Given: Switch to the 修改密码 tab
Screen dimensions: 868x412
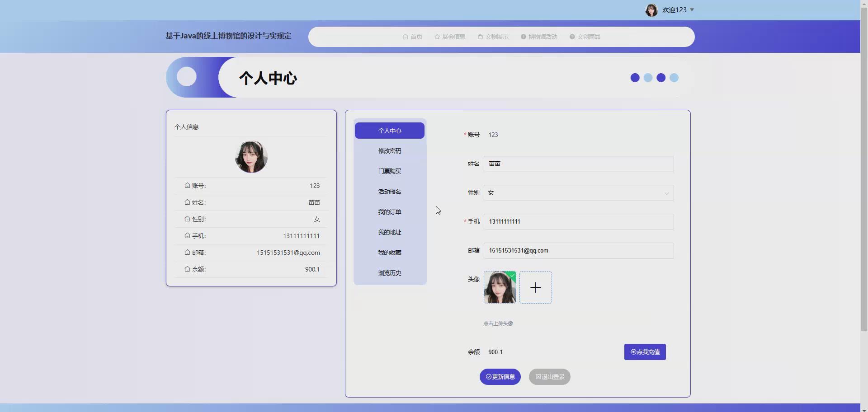Looking at the screenshot, I should tap(389, 150).
